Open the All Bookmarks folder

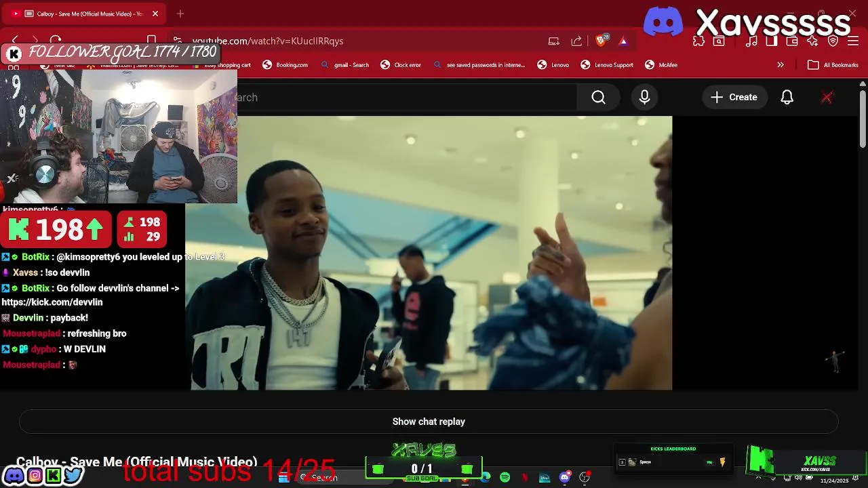tap(833, 65)
